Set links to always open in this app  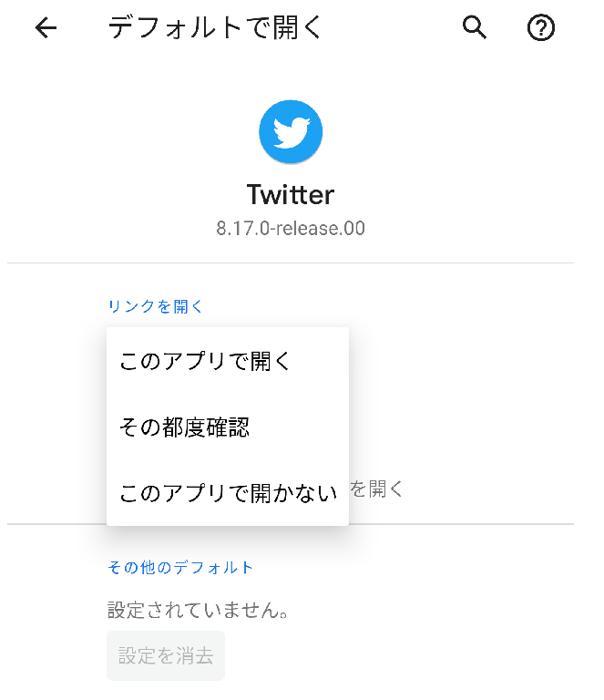pos(228,361)
